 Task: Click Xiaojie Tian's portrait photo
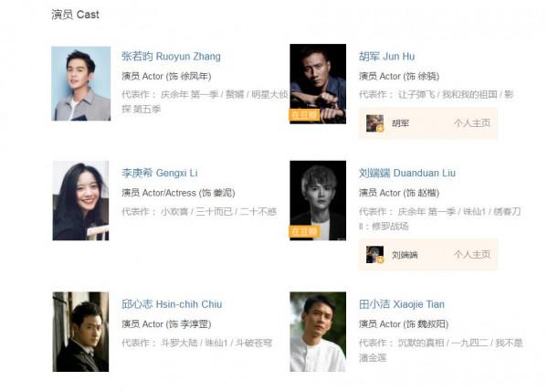[318, 332]
